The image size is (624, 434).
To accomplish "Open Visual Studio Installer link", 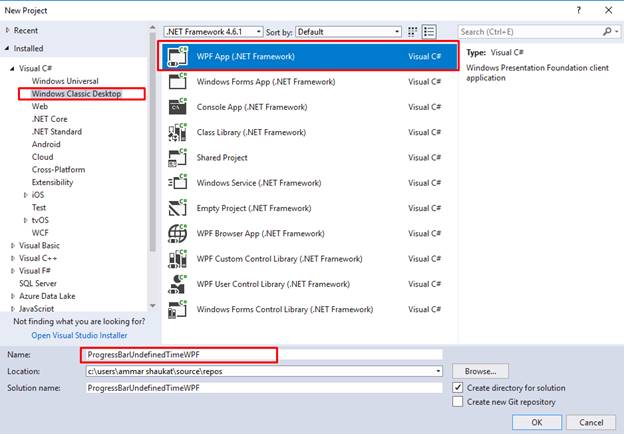I will point(79,335).
